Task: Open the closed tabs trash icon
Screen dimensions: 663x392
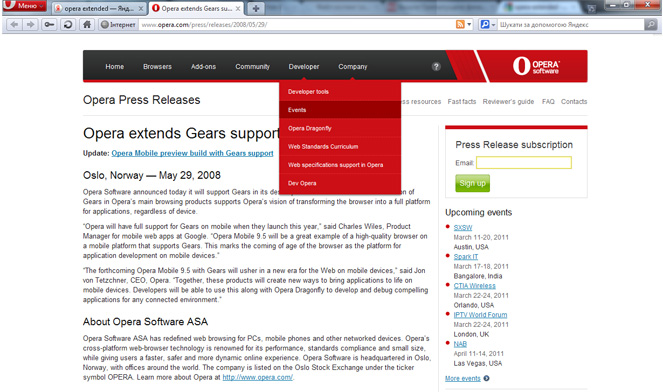Action: click(x=592, y=8)
